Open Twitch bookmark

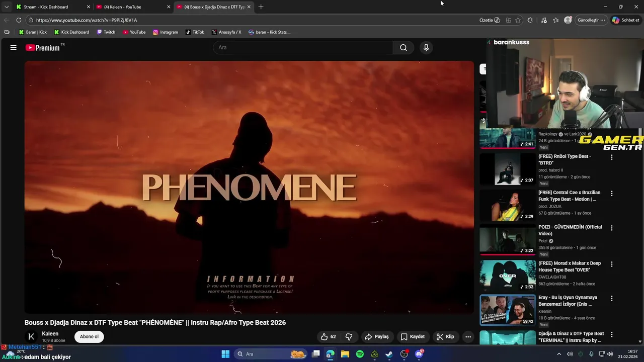pos(106,32)
